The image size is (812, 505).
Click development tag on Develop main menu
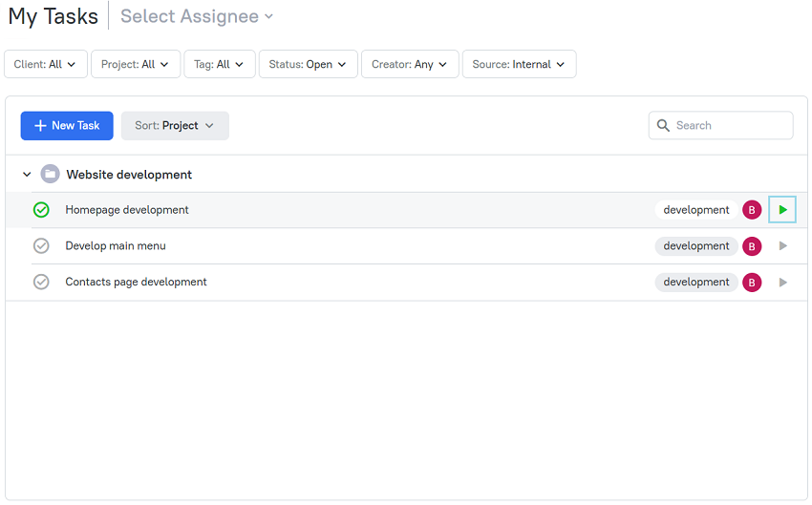tap(696, 246)
